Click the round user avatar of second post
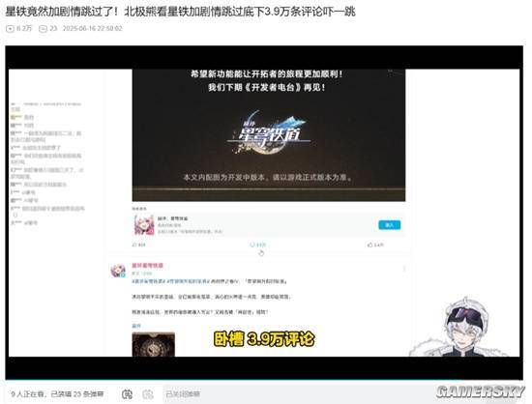The height and width of the screenshot is (404, 532). [x=118, y=271]
